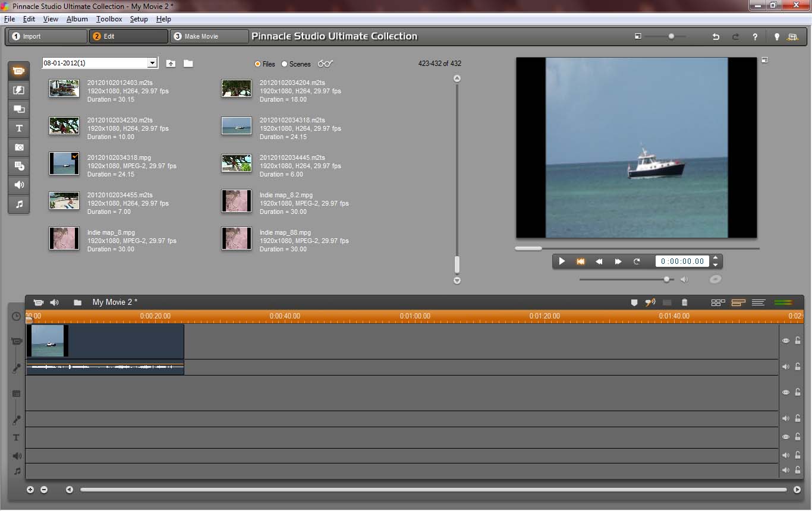Screen dimensions: 812x511
Task: Adjust the preview size slider in the top bar
Action: point(665,36)
